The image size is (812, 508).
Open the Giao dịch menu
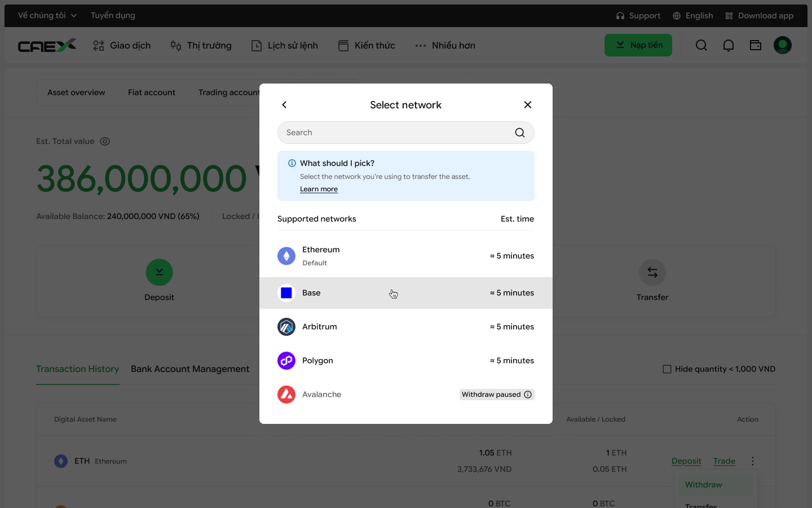coord(122,46)
